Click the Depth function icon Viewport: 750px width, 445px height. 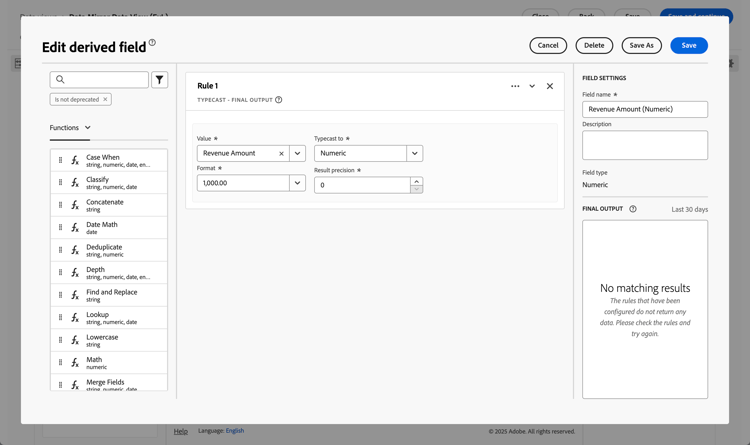click(75, 273)
